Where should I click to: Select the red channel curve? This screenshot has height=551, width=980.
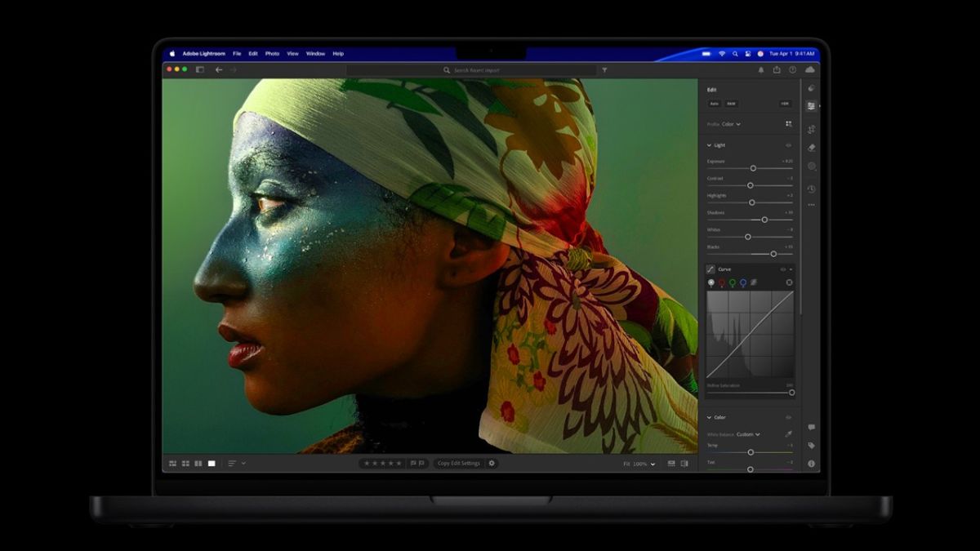[x=721, y=283]
